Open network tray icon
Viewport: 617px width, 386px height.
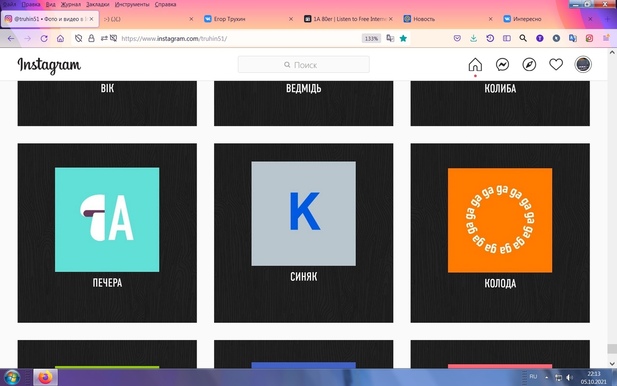(558, 377)
